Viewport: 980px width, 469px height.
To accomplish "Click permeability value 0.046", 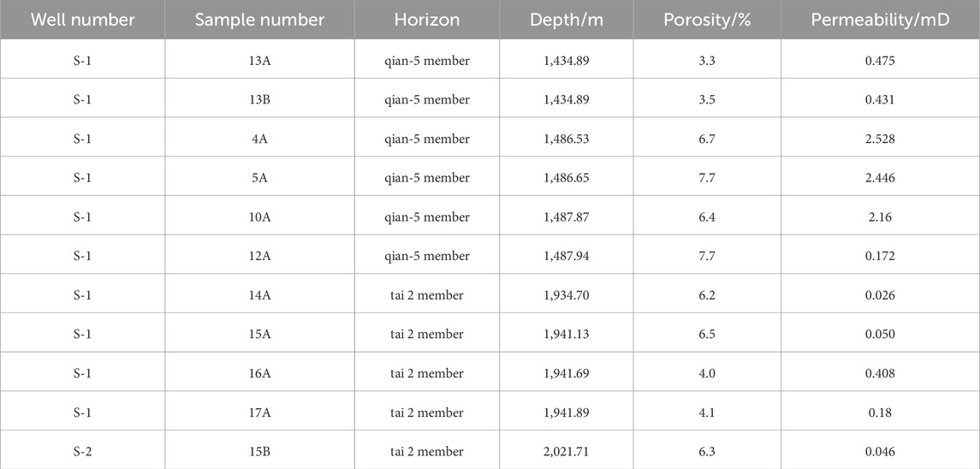I will pos(879,451).
